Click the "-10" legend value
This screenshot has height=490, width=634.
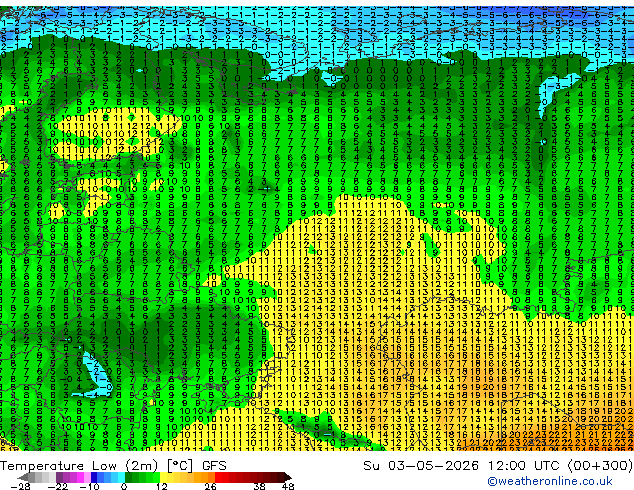[90, 486]
